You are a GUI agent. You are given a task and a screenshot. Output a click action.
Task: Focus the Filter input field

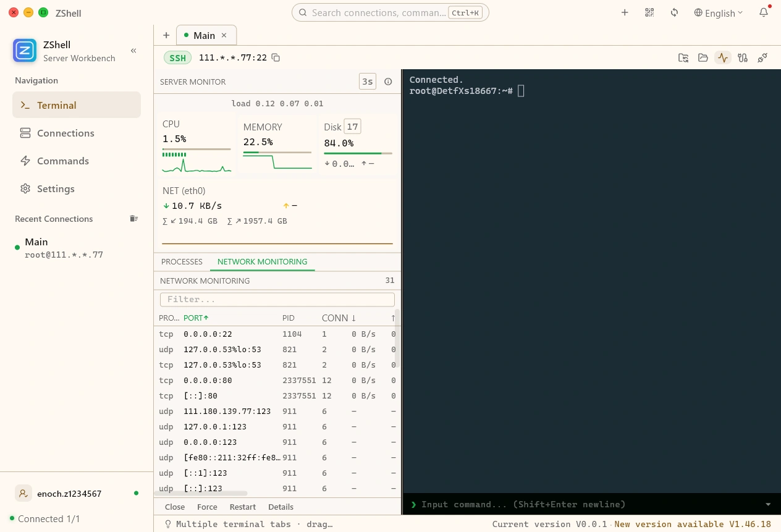tap(277, 300)
